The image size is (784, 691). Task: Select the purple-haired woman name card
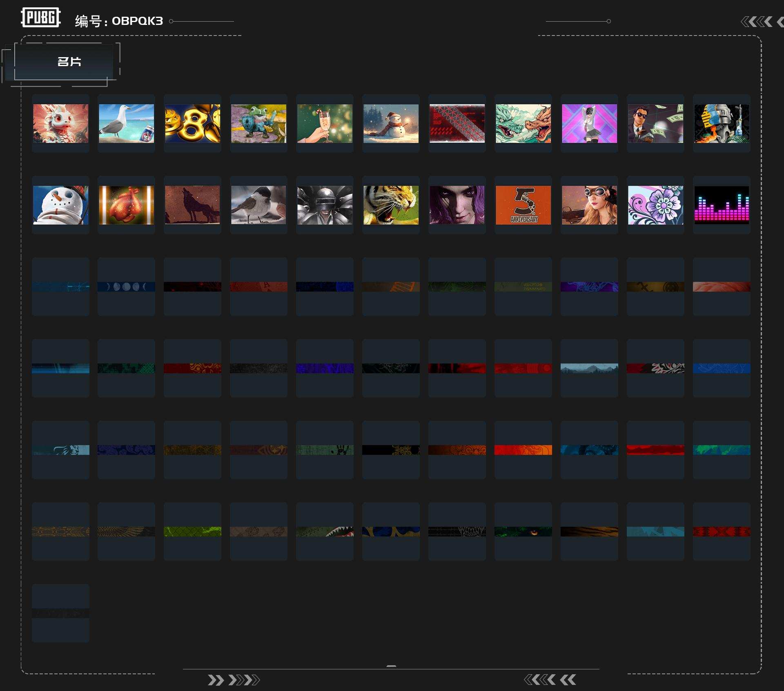coord(457,205)
